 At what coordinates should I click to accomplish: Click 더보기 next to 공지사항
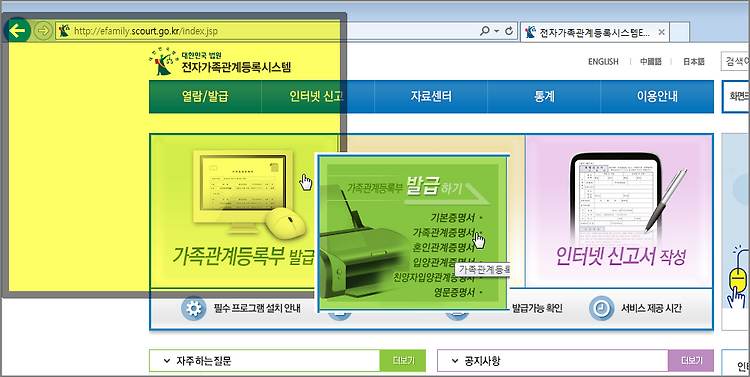(x=692, y=361)
